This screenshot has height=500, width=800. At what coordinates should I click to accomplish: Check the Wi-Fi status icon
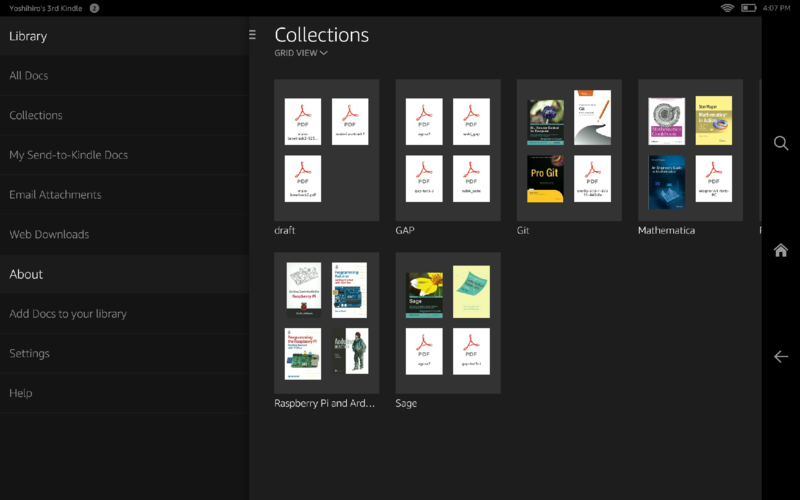[x=727, y=8]
